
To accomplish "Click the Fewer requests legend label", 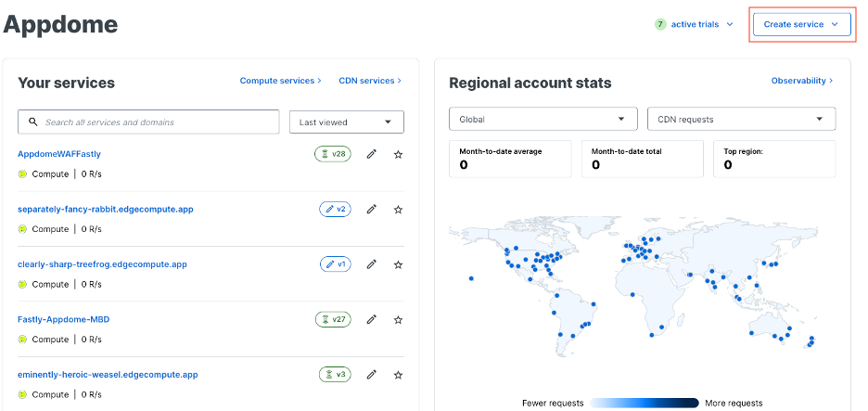I will (x=553, y=404).
